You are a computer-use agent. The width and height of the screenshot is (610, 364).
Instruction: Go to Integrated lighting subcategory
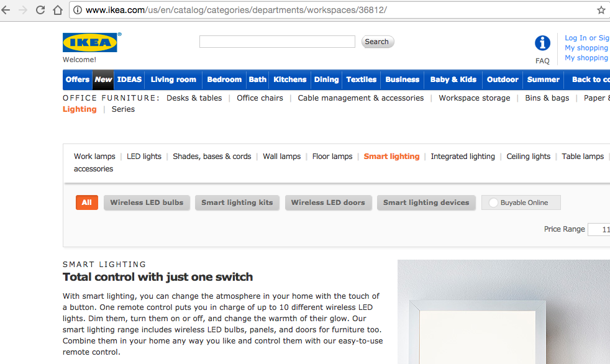463,157
